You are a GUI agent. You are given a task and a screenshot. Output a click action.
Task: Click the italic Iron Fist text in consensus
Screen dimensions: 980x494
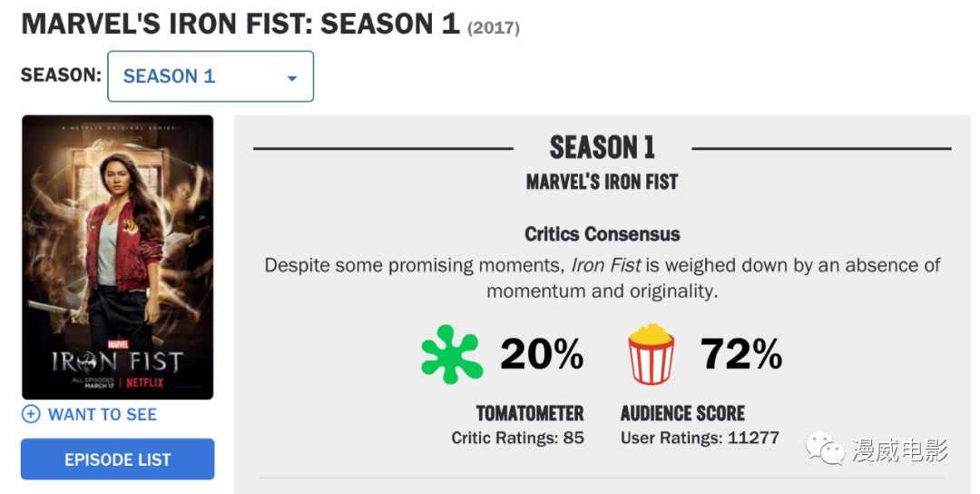[605, 265]
